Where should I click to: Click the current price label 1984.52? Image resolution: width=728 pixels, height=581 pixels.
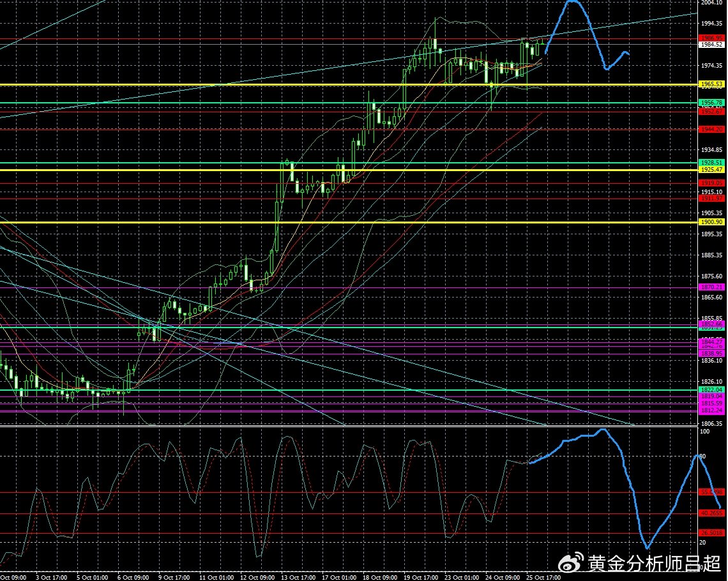click(711, 45)
